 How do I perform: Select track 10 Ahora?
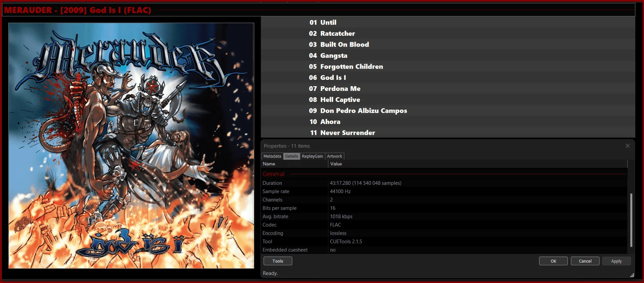click(448, 122)
